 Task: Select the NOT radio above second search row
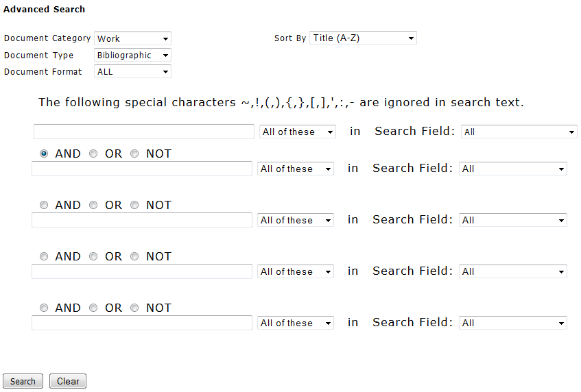pyautogui.click(x=134, y=154)
